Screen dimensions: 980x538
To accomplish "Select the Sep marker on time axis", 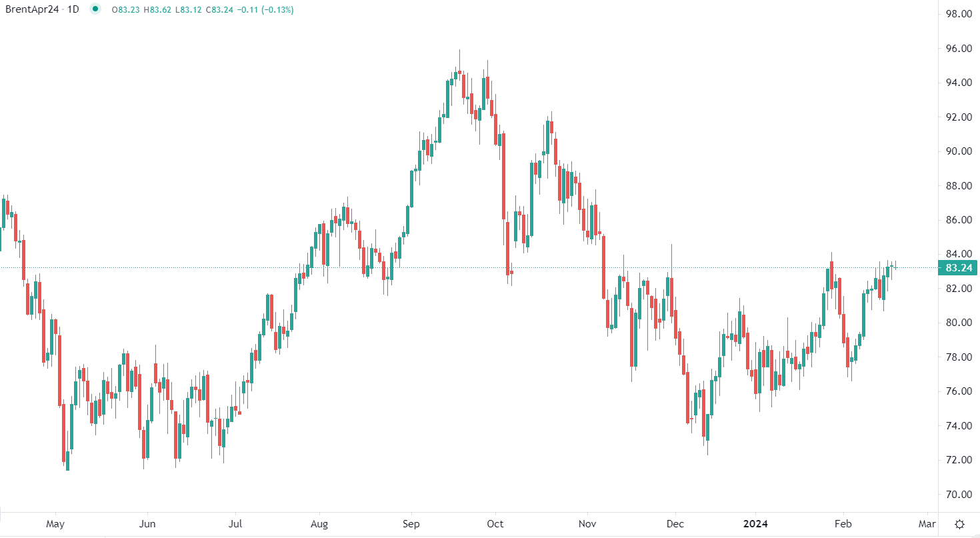I will 411,524.
